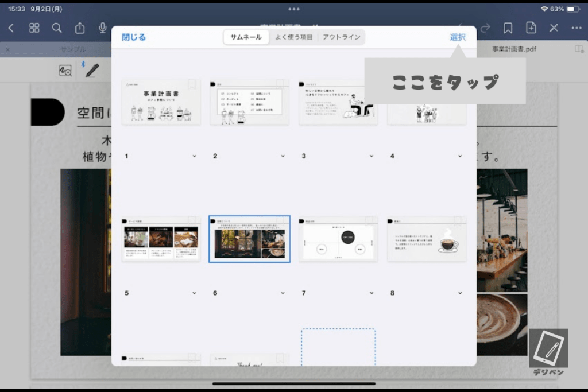The width and height of the screenshot is (588, 392).
Task: Select the lasso image zoom tool
Action: pos(65,71)
